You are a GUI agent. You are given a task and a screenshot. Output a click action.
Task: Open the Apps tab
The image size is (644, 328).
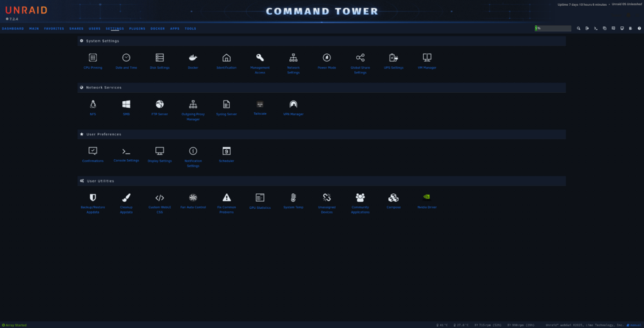click(175, 29)
